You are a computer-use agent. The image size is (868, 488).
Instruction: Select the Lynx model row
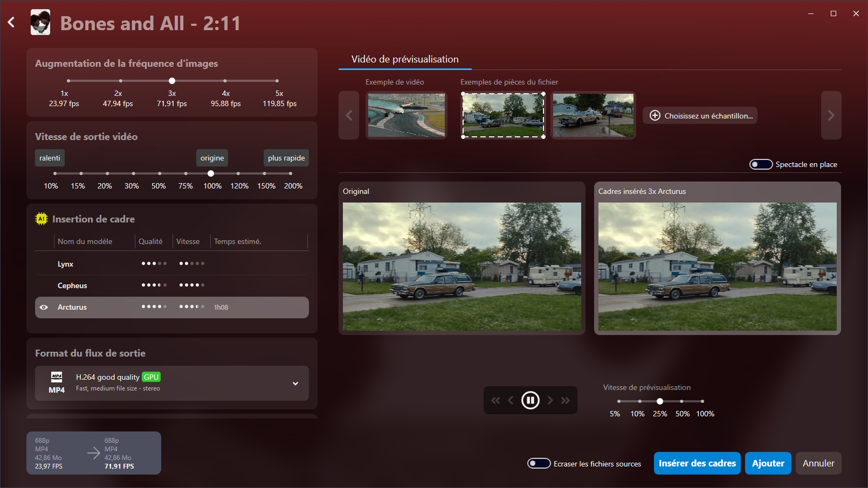click(x=172, y=264)
